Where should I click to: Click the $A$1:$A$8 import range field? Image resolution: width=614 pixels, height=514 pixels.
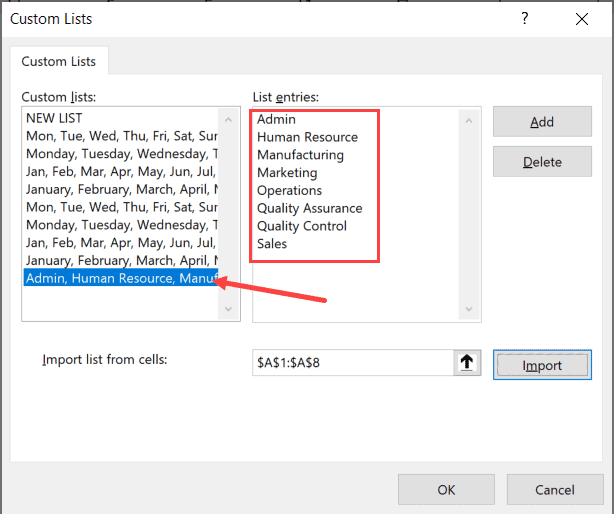click(353, 363)
